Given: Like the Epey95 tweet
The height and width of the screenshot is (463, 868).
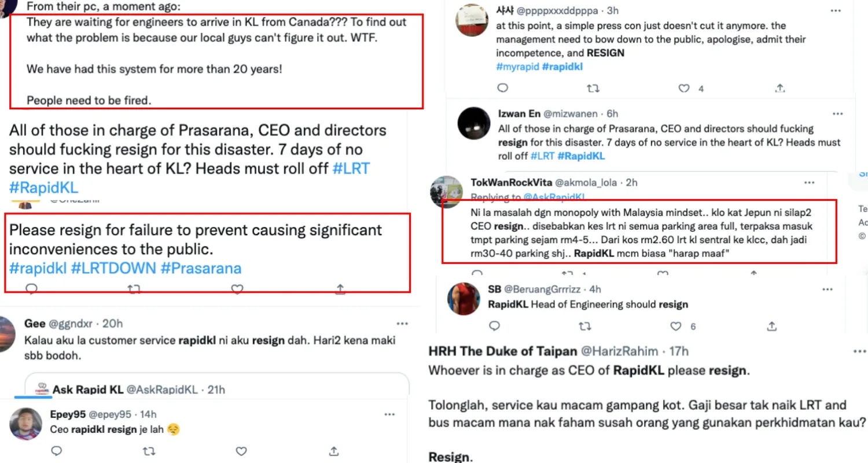Looking at the screenshot, I should click(x=241, y=451).
